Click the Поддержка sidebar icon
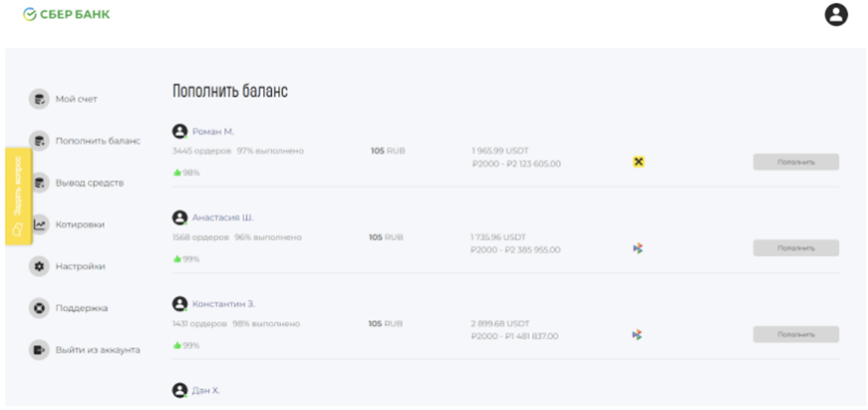This screenshot has height=410, width=868. pyautogui.click(x=39, y=308)
